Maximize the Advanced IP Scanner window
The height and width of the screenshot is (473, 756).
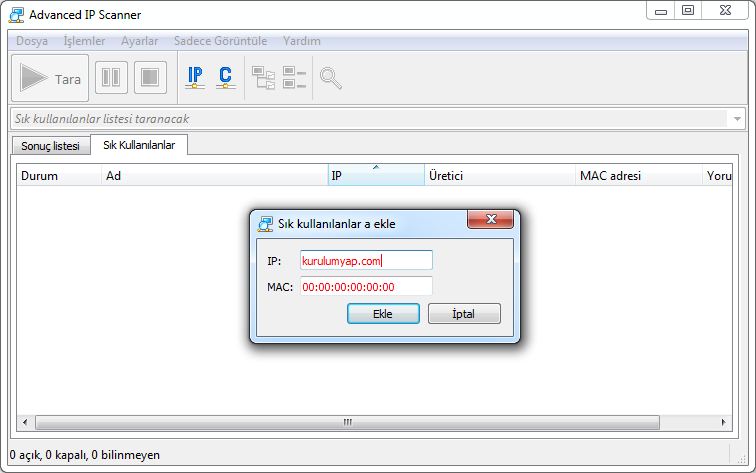[688, 11]
